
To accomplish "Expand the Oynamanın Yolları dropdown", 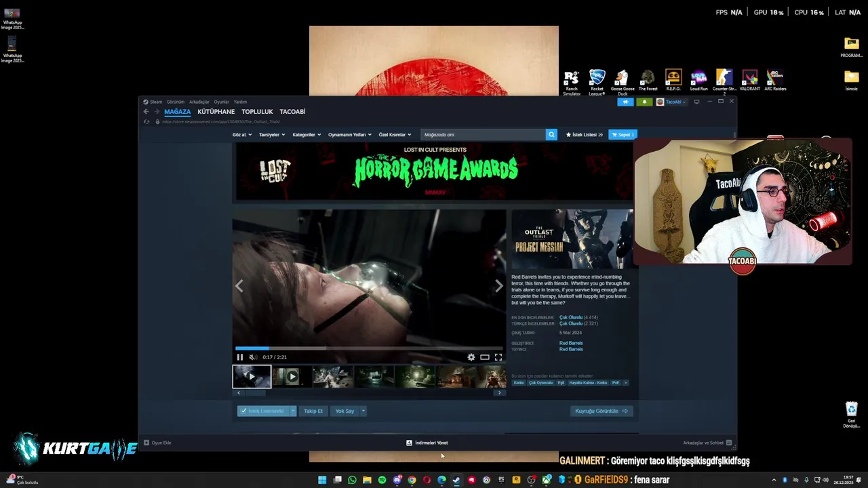I will [350, 134].
